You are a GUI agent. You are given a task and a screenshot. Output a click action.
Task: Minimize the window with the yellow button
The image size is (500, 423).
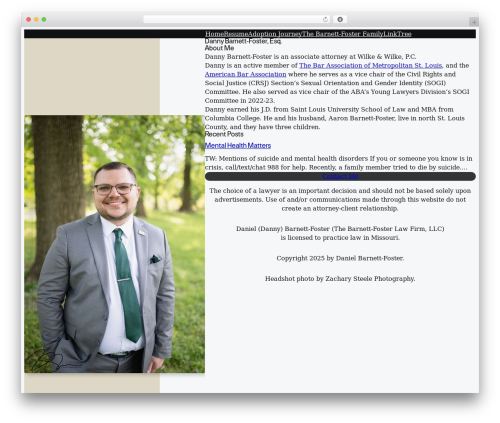(36, 19)
